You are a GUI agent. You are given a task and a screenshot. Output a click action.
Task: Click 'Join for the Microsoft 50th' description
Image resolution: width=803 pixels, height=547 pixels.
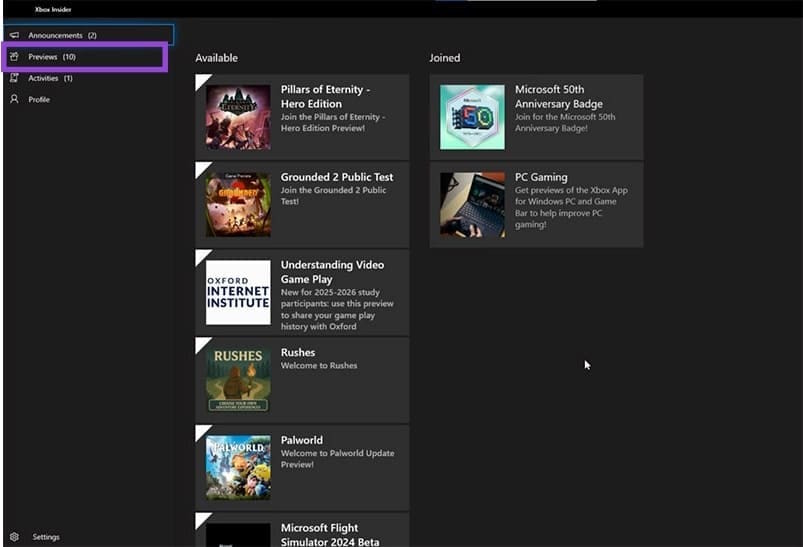point(565,122)
